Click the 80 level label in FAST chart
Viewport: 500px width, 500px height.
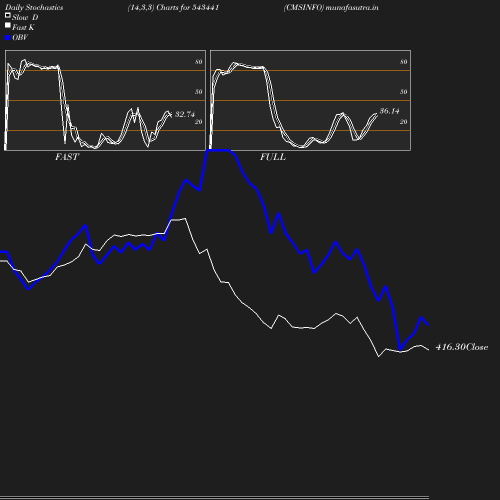(199, 62)
